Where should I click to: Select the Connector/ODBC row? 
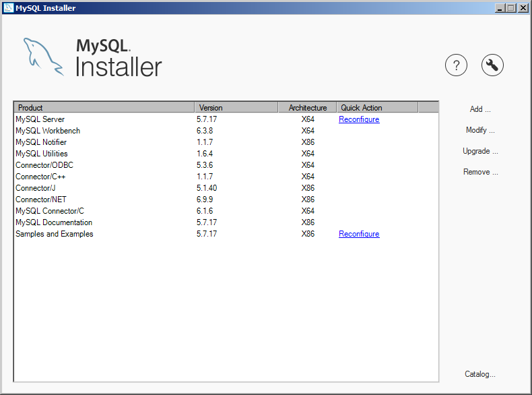(x=226, y=165)
